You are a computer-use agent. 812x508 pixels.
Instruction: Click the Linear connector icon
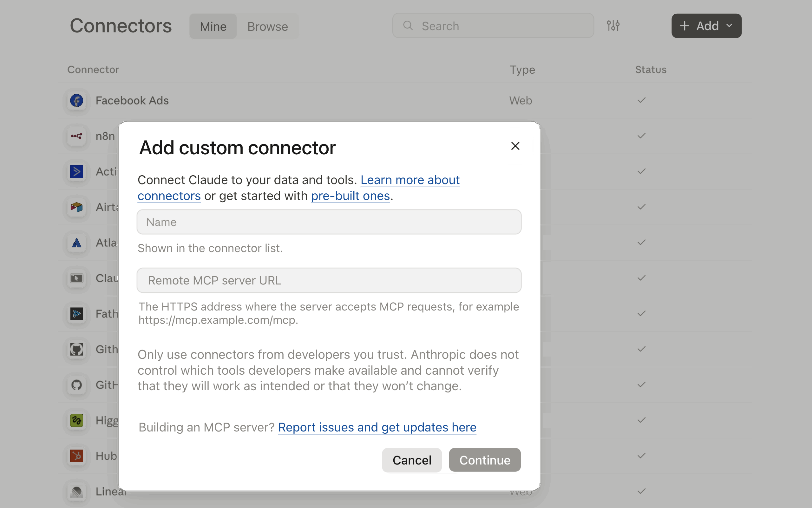tap(76, 491)
